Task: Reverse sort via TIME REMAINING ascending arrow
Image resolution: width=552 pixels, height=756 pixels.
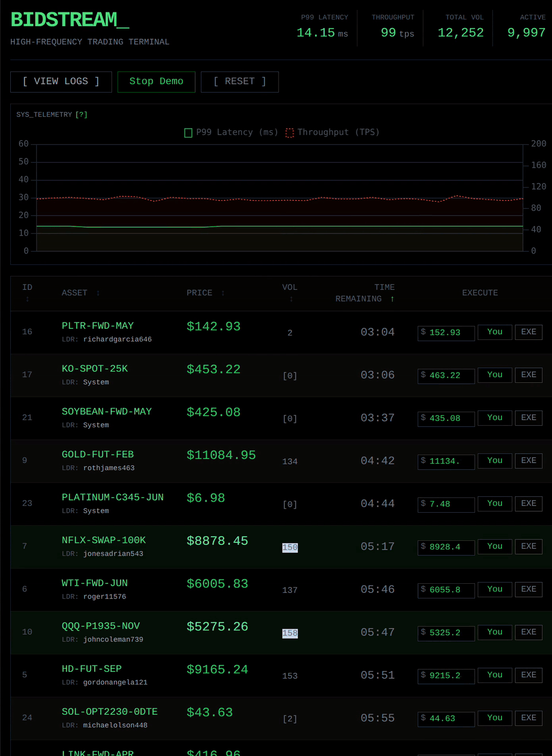Action: click(392, 299)
